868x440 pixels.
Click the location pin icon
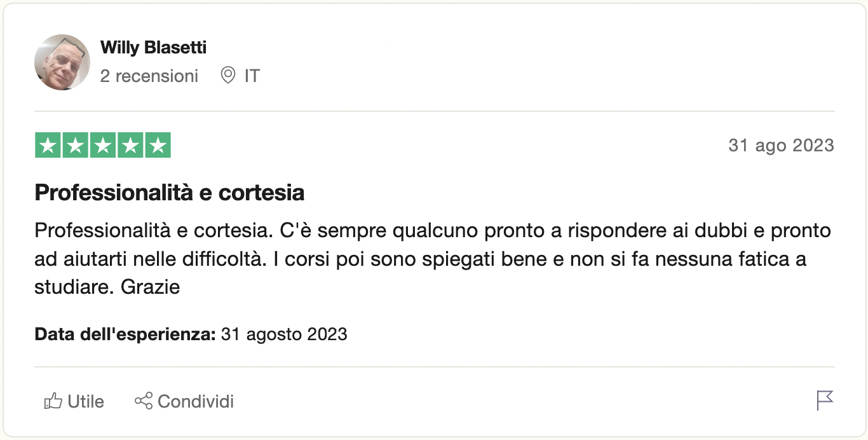[x=227, y=76]
